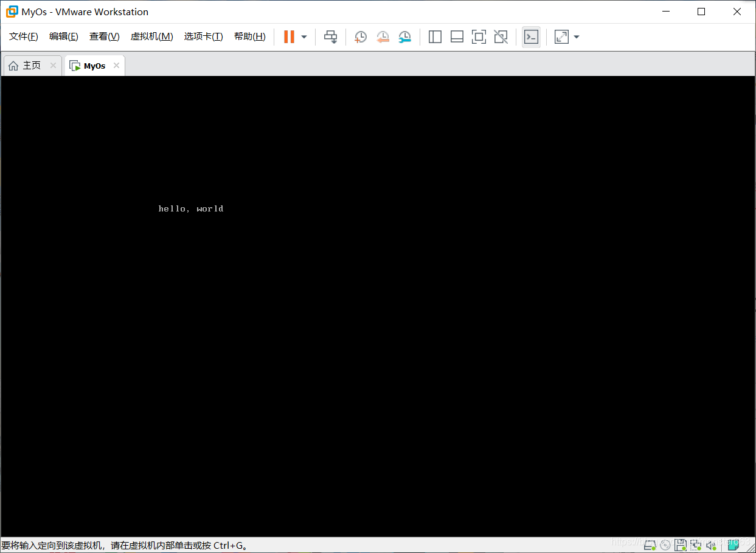756x553 pixels.
Task: Open the suspend button dropdown arrow
Action: click(x=302, y=36)
